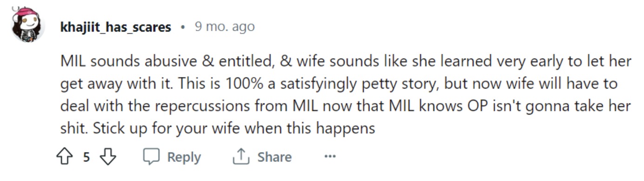Open khajiit_has_scares skeleton avatar

[x=28, y=26]
